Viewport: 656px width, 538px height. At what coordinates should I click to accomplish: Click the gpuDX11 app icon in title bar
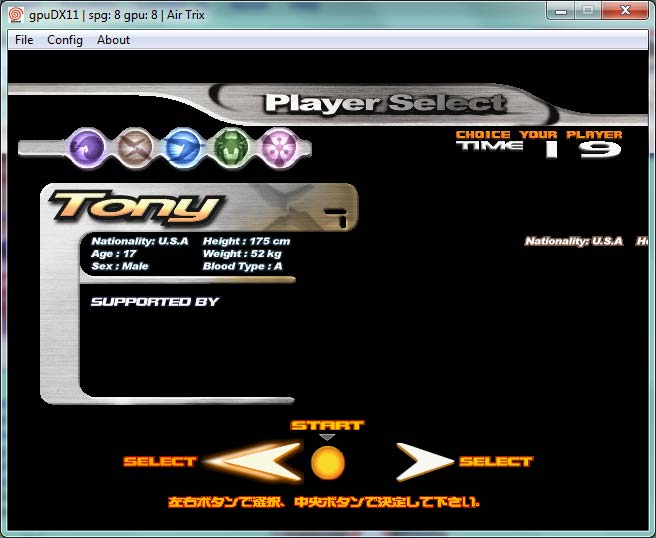[x=15, y=15]
